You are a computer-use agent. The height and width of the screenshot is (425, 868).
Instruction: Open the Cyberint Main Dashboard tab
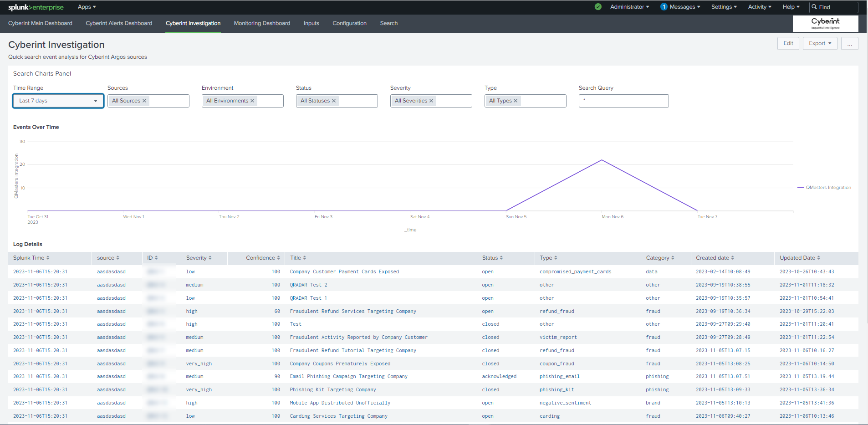click(40, 23)
